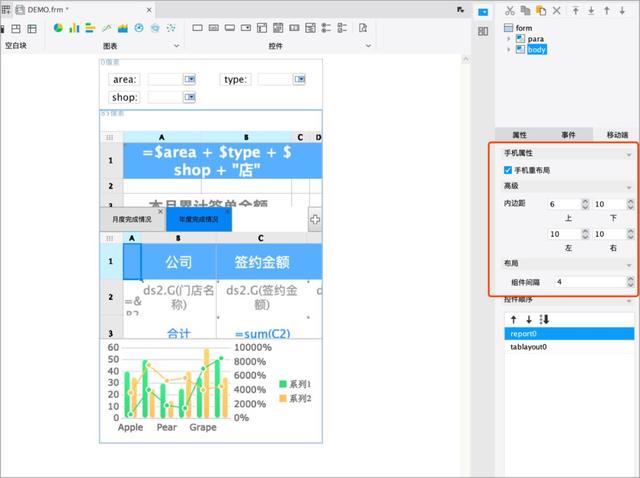Expand the 控件 toolbar dropdown arrow
Viewport: 640px width, 478px height.
368,46
